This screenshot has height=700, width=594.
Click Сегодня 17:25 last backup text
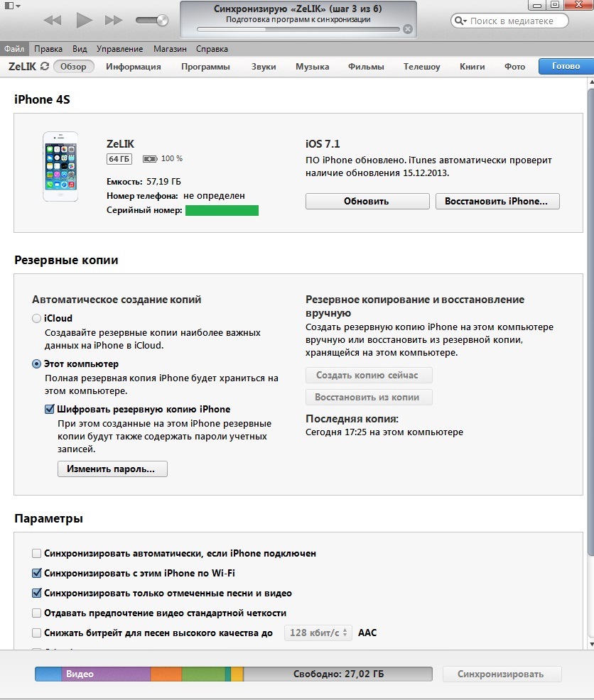[384, 432]
